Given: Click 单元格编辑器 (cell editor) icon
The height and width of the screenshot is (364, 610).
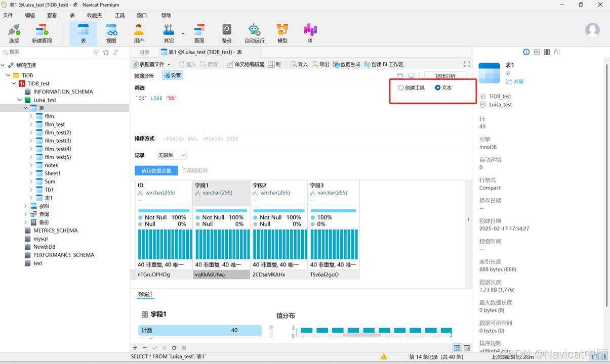Looking at the screenshot, I should click(x=246, y=64).
